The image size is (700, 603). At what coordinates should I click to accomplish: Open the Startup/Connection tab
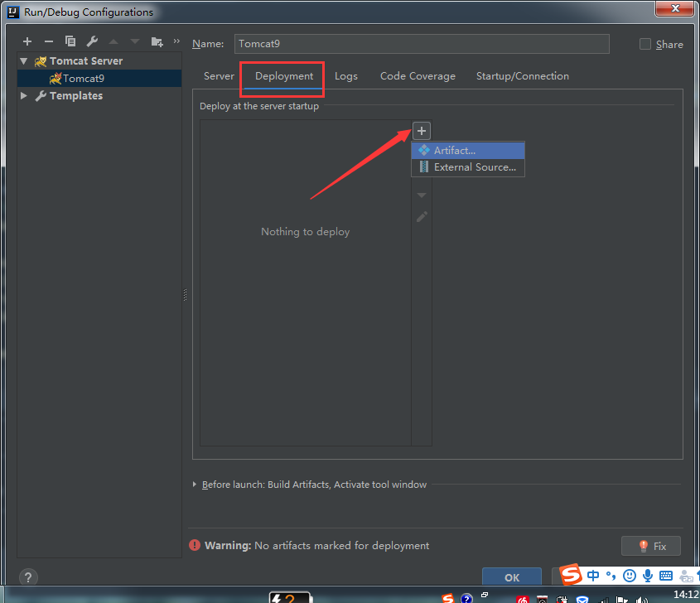tap(523, 76)
